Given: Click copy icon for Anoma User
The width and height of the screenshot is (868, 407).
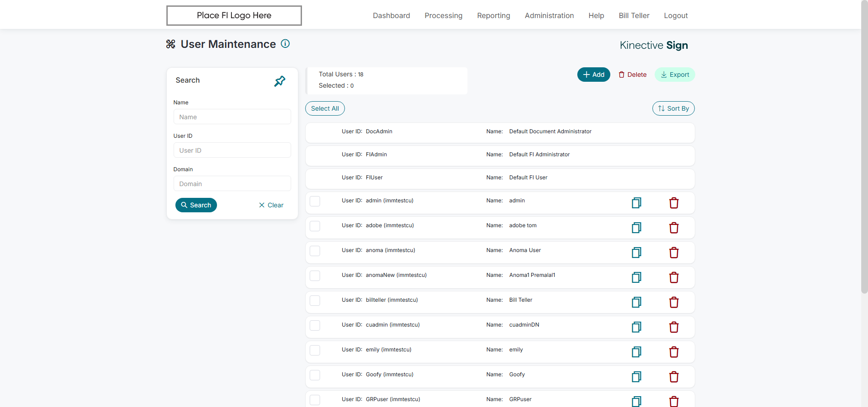Looking at the screenshot, I should [637, 253].
